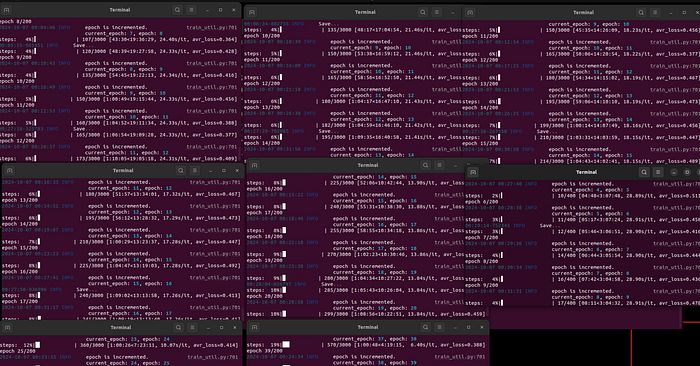Viewport: 700px width, 366px height.
Task: Search in terminal showing epoch 39/200
Action: (425, 327)
